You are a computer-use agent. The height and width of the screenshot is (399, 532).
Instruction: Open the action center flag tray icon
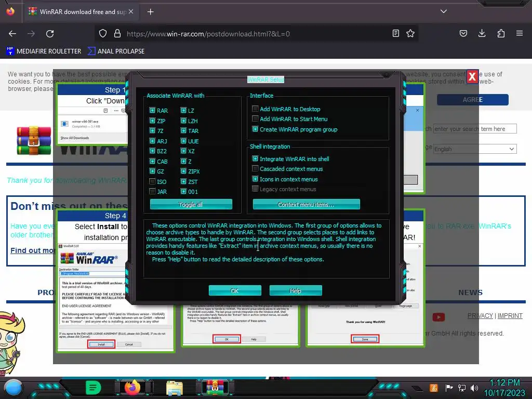[449, 388]
